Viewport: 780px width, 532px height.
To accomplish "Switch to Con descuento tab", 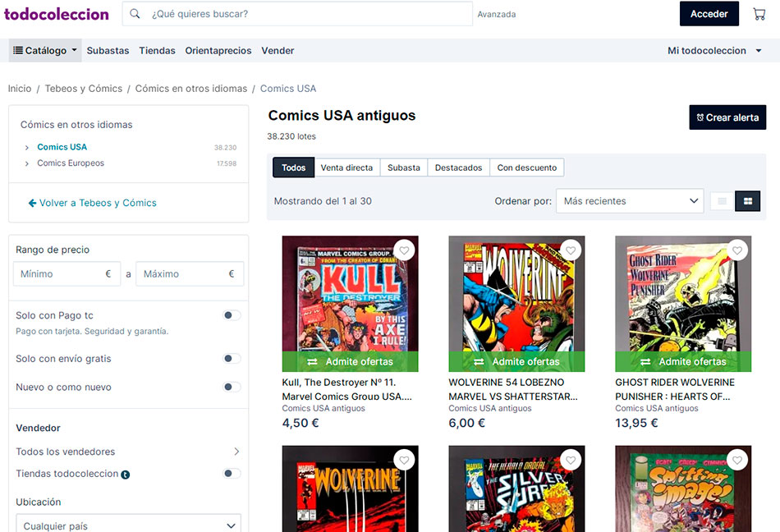I will coord(527,167).
